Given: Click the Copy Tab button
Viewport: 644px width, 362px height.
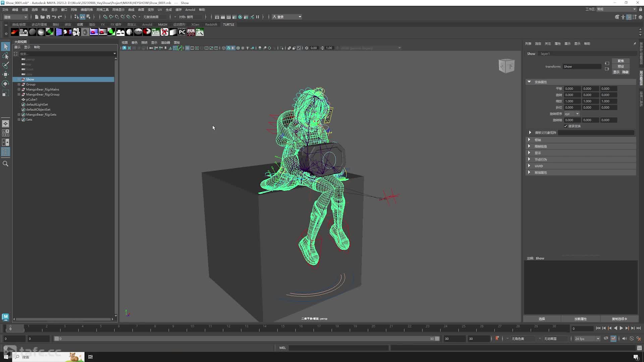Looking at the screenshot, I should coord(619,319).
